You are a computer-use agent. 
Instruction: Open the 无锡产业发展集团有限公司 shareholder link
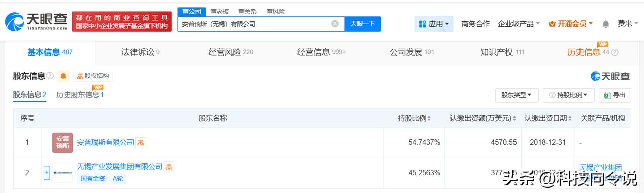pyautogui.click(x=120, y=166)
